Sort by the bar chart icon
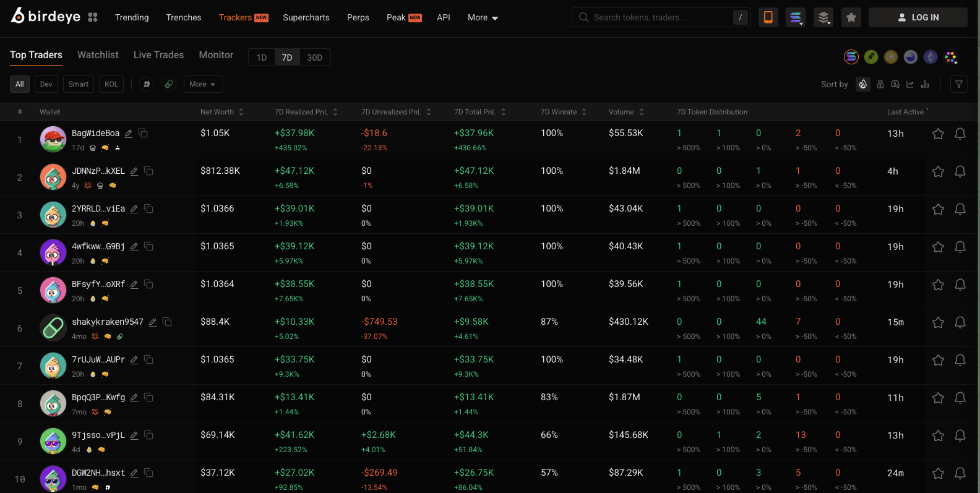This screenshot has height=493, width=980. (x=925, y=84)
